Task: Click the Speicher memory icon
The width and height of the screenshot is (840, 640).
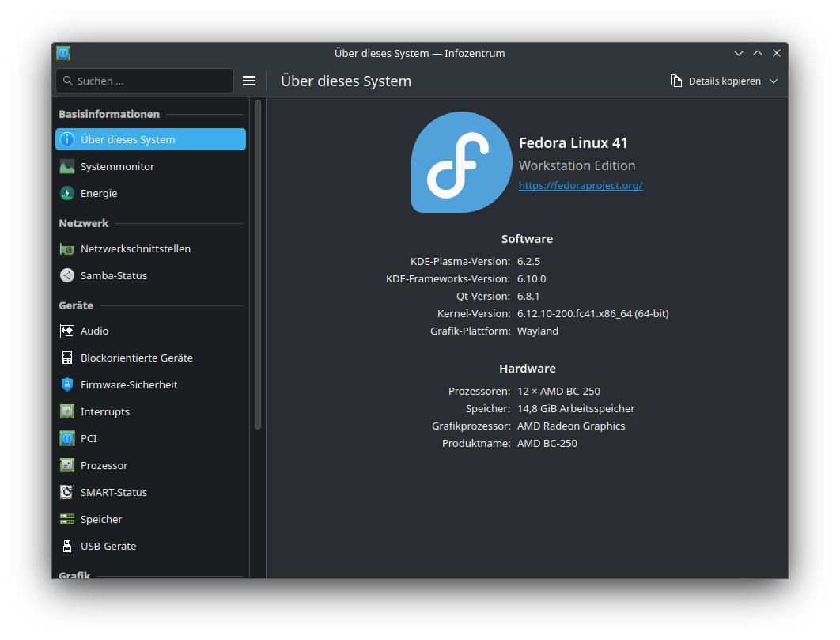Action: (67, 520)
